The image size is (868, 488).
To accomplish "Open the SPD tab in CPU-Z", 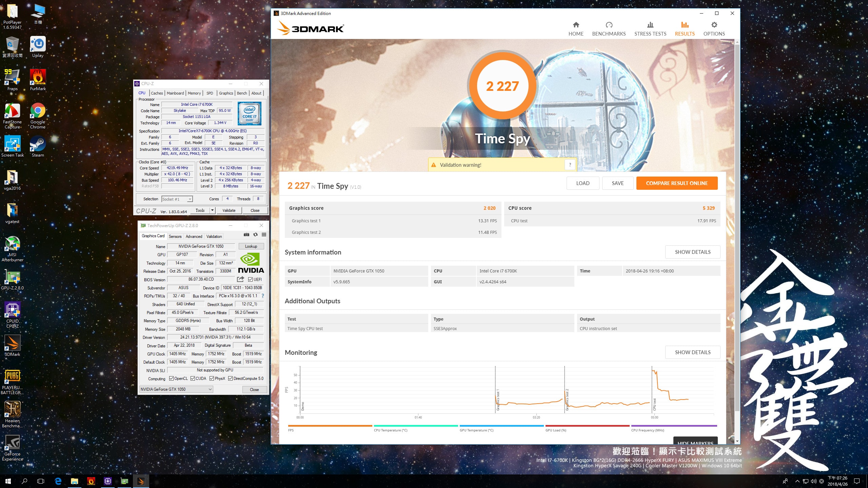I will click(x=210, y=93).
